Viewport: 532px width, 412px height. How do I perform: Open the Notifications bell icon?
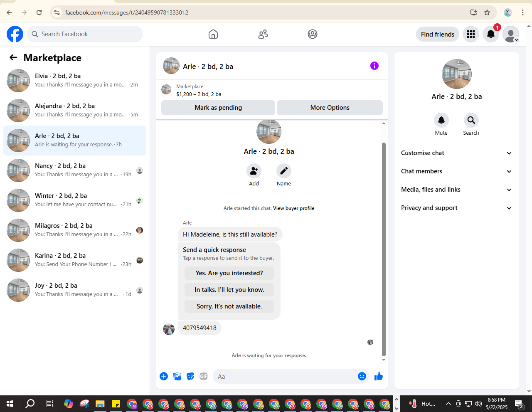pyautogui.click(x=491, y=34)
